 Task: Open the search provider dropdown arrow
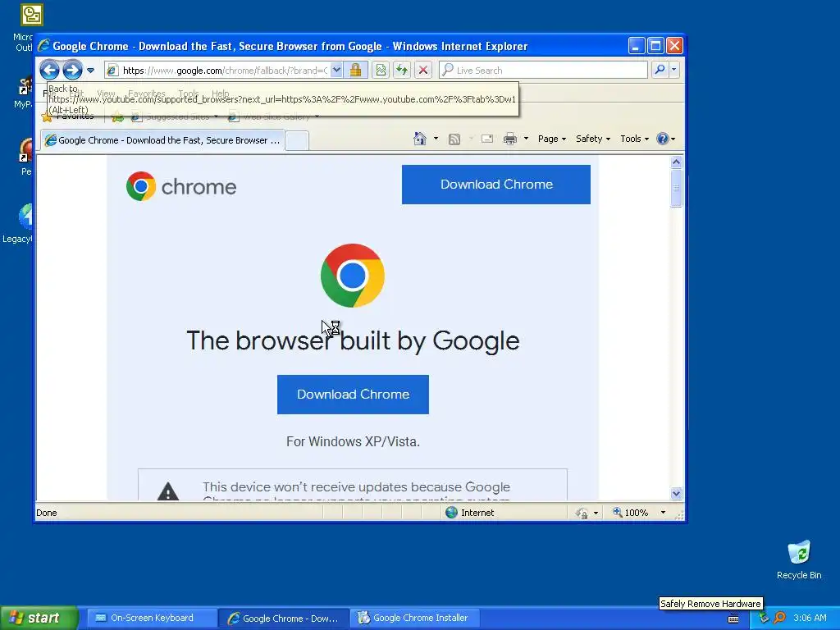pyautogui.click(x=674, y=70)
